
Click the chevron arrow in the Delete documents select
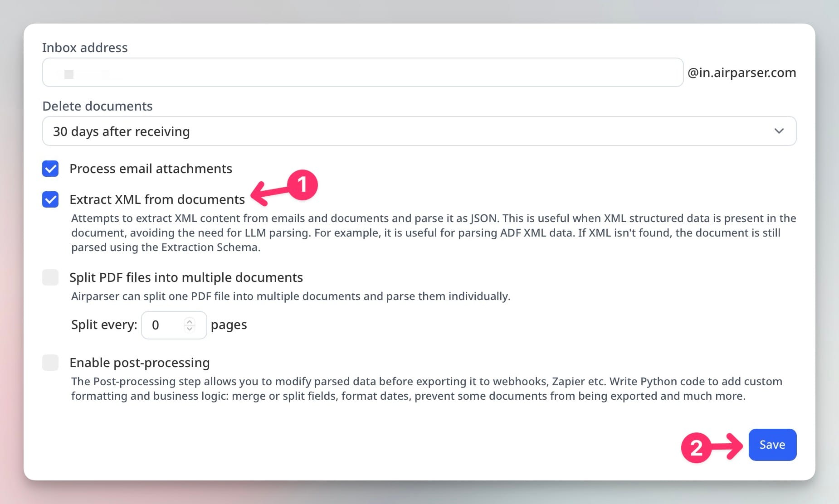pos(779,131)
